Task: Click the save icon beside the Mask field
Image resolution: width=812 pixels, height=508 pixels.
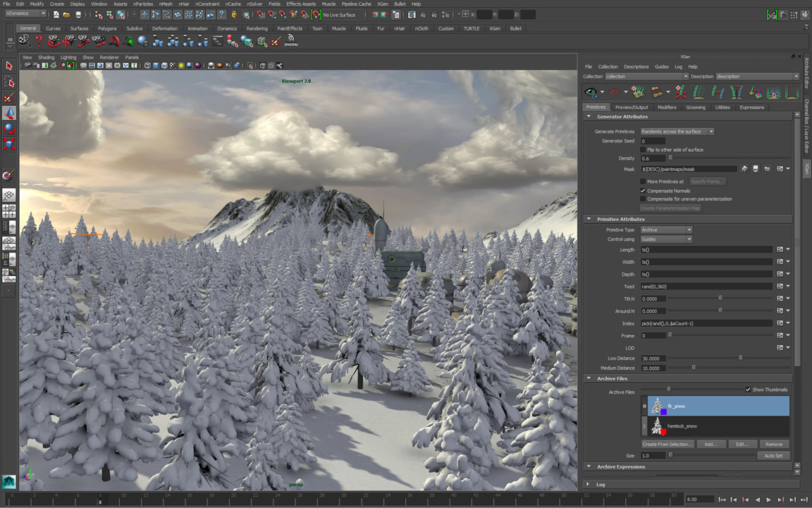Action: point(756,169)
